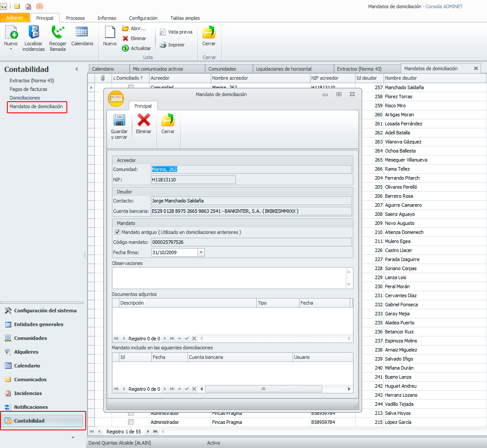Viewport: 487px width, 448px height.
Task: Collapse the Contabilidad navigation panel
Action: (x=77, y=69)
